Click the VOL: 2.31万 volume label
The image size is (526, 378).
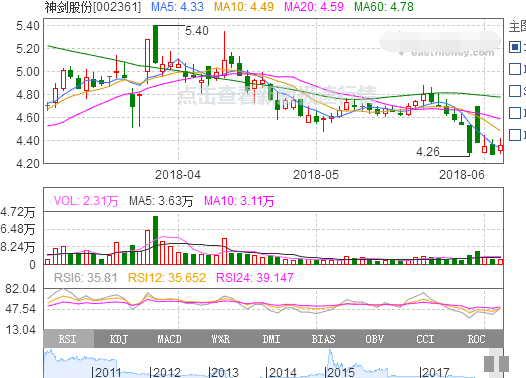[86, 201]
